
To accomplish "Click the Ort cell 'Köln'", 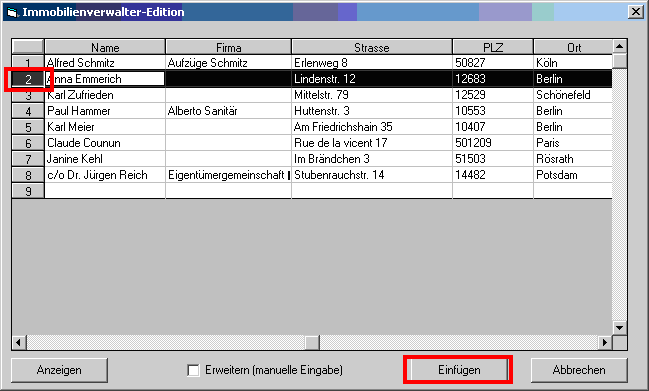I will click(573, 63).
